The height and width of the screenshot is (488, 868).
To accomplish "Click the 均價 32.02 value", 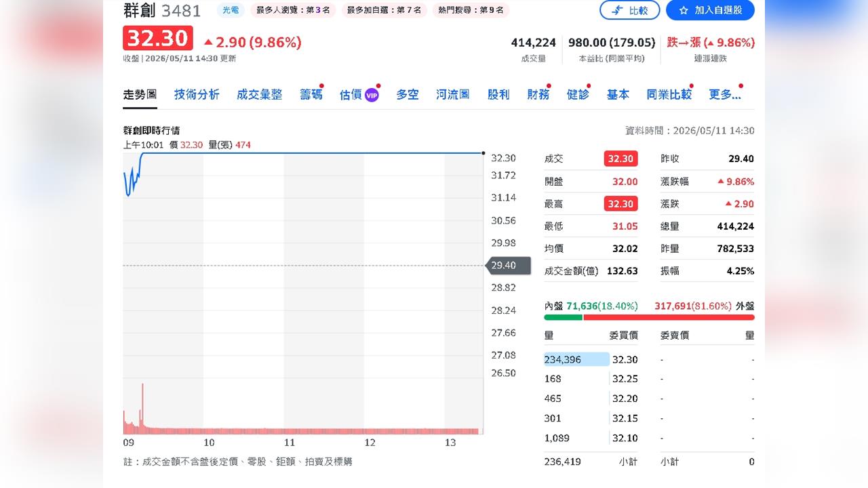I will [625, 249].
